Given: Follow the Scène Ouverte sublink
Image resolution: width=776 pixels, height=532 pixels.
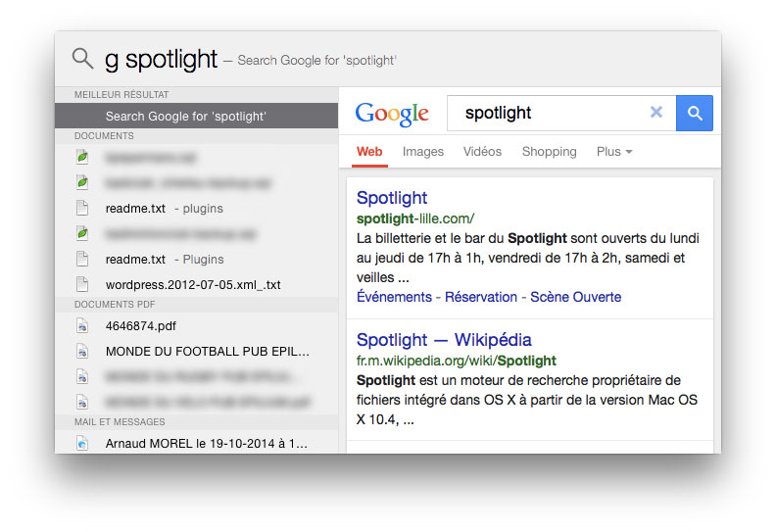Looking at the screenshot, I should pos(576,297).
